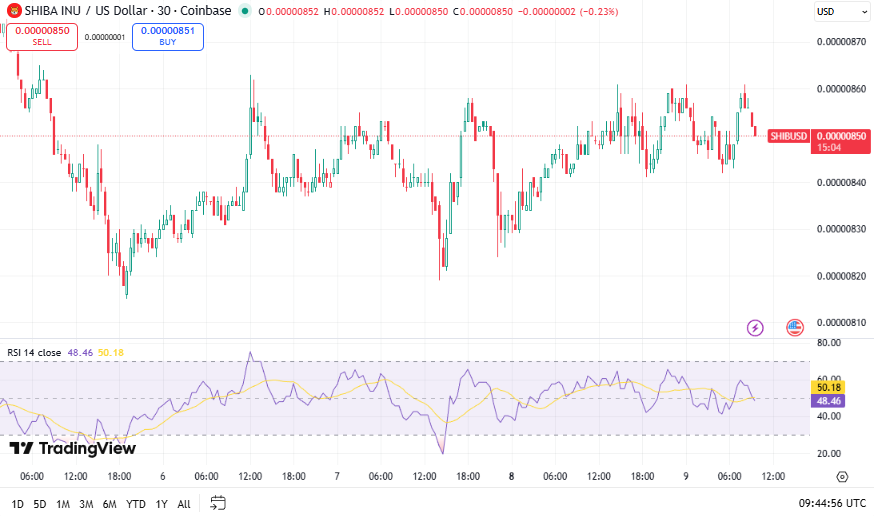Click the open price O0.00000852 value
This screenshot has height=516, width=874.
click(x=289, y=11)
